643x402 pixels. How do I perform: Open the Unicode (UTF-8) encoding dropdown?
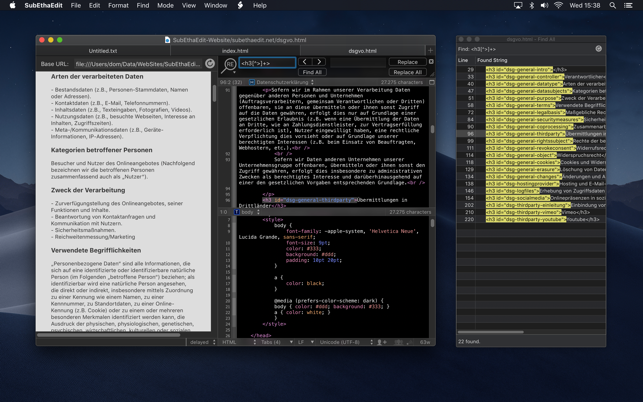tap(346, 342)
